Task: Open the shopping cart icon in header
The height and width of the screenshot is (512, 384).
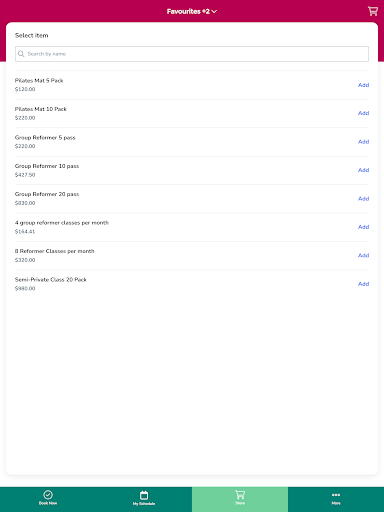Action: tap(373, 11)
